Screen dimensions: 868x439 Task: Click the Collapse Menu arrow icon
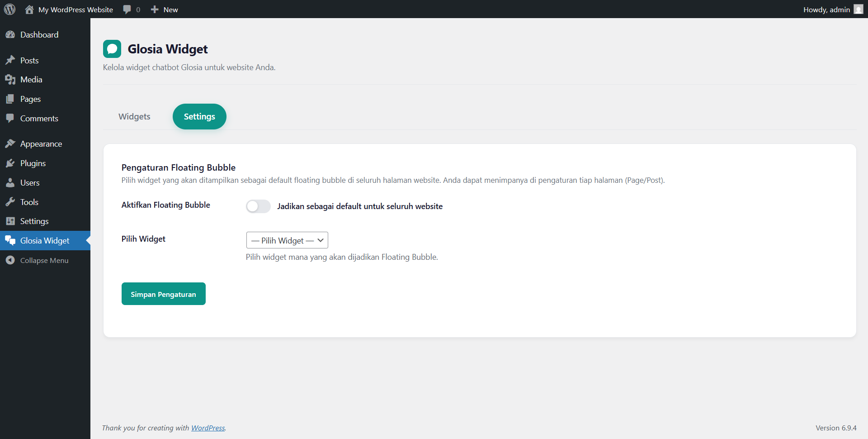pyautogui.click(x=10, y=260)
